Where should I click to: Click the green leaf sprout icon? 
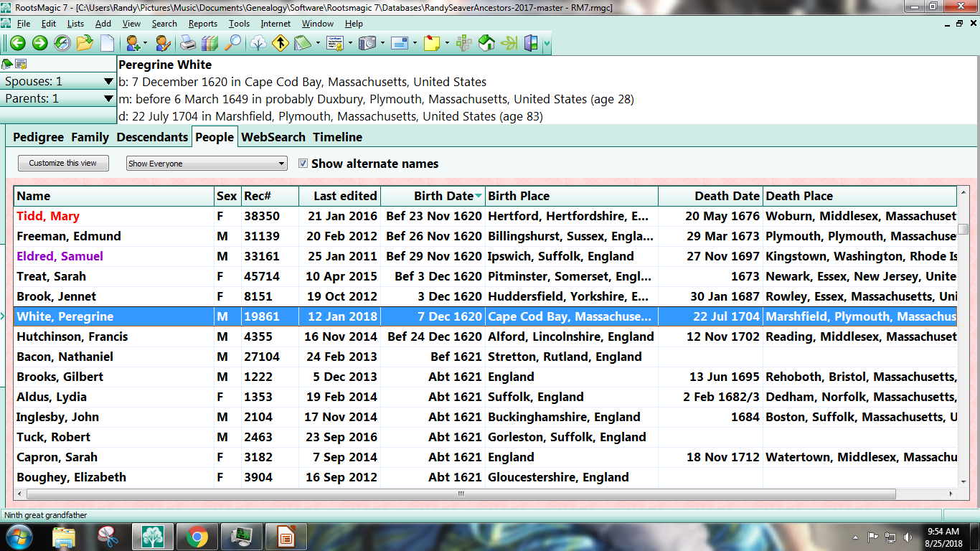[x=509, y=43]
